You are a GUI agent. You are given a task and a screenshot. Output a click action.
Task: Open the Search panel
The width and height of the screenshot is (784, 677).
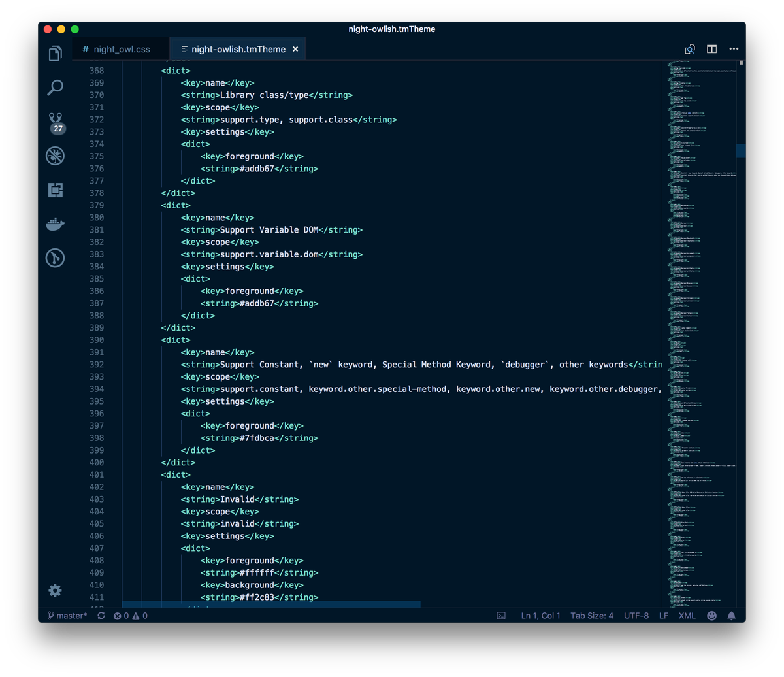55,87
